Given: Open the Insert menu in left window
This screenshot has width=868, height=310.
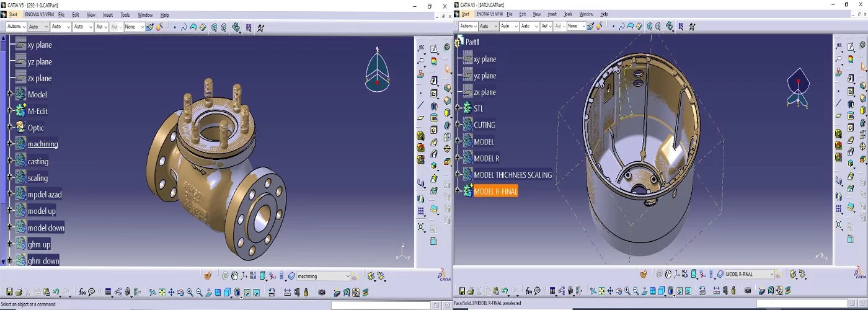Looking at the screenshot, I should 108,15.
